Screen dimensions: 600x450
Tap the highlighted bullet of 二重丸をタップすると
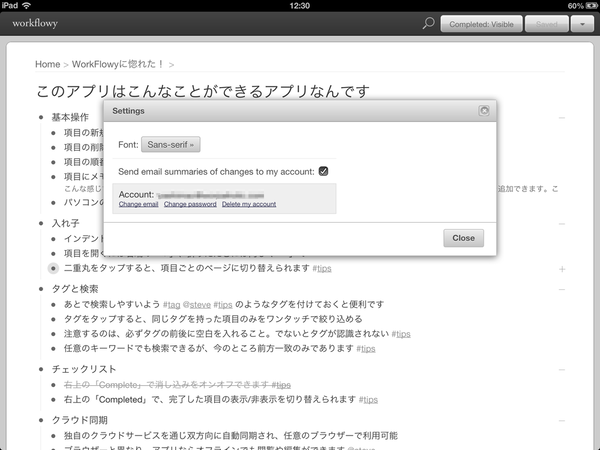coord(53,269)
